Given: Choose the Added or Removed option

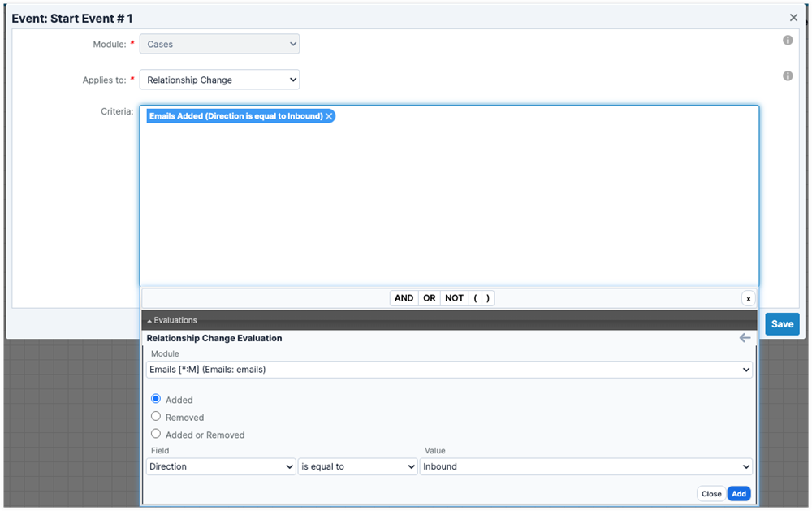Looking at the screenshot, I should click(156, 434).
